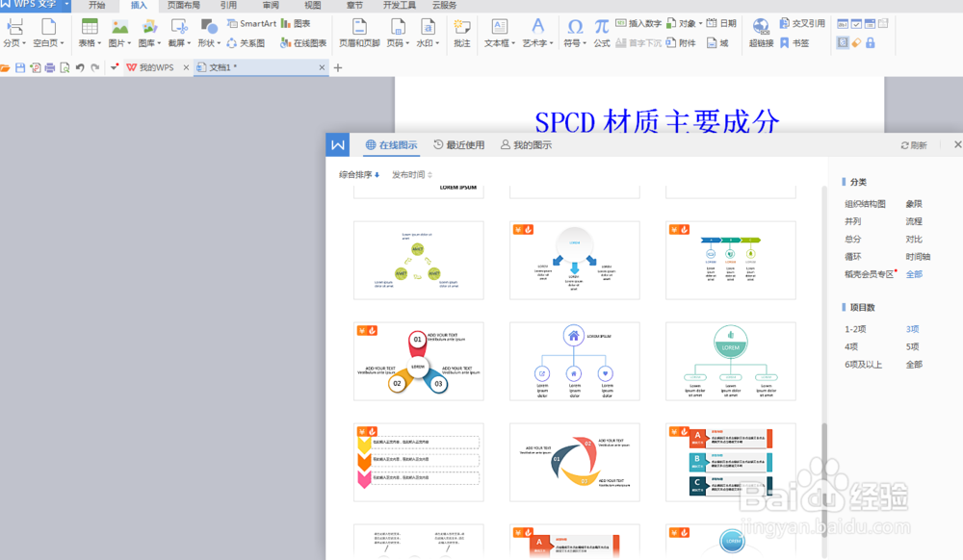This screenshot has height=560, width=963.
Task: Filter category by 时间轴
Action: pyautogui.click(x=918, y=256)
